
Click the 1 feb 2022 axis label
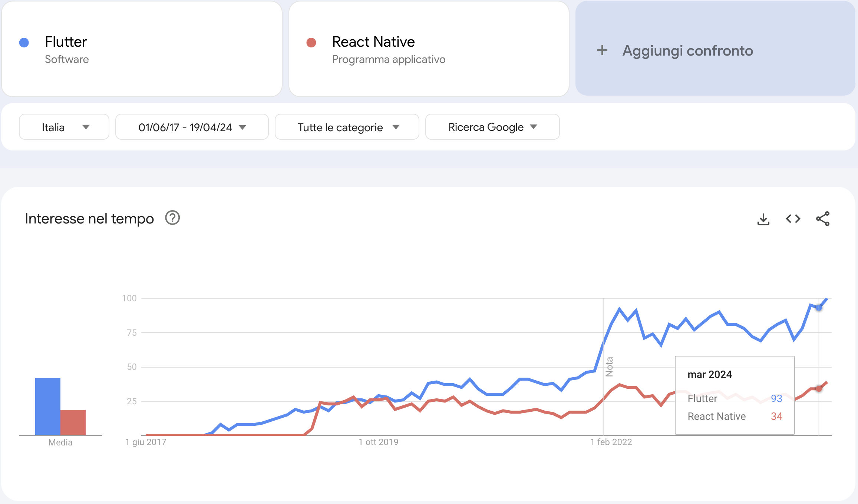tap(611, 442)
